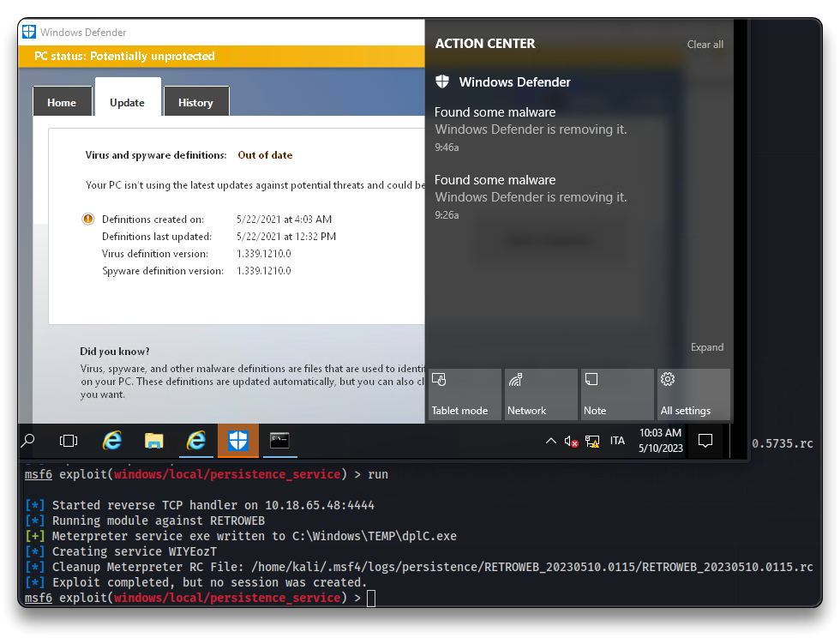840x638 pixels.
Task: Click definitions created date 4:03 AM
Action: (x=284, y=220)
